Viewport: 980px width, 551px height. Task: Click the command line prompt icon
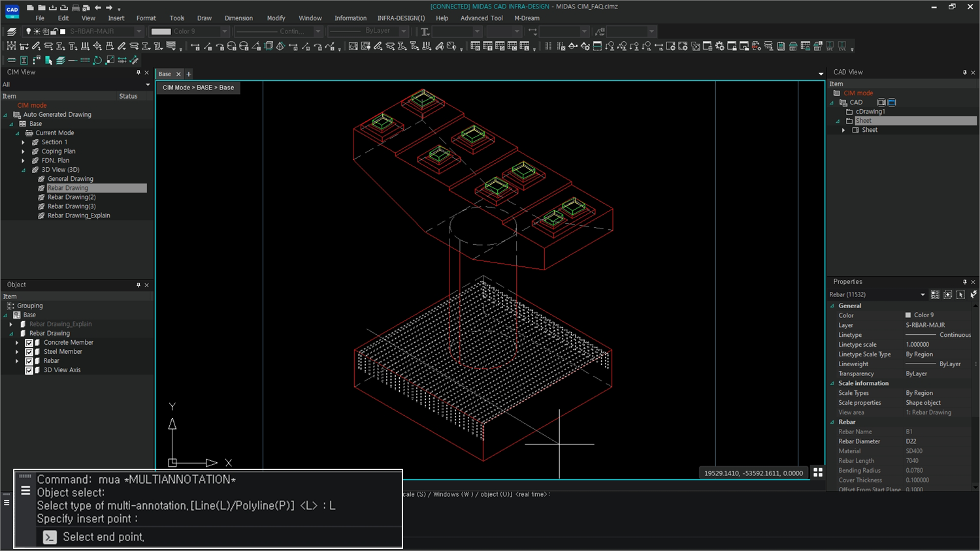coord(50,537)
